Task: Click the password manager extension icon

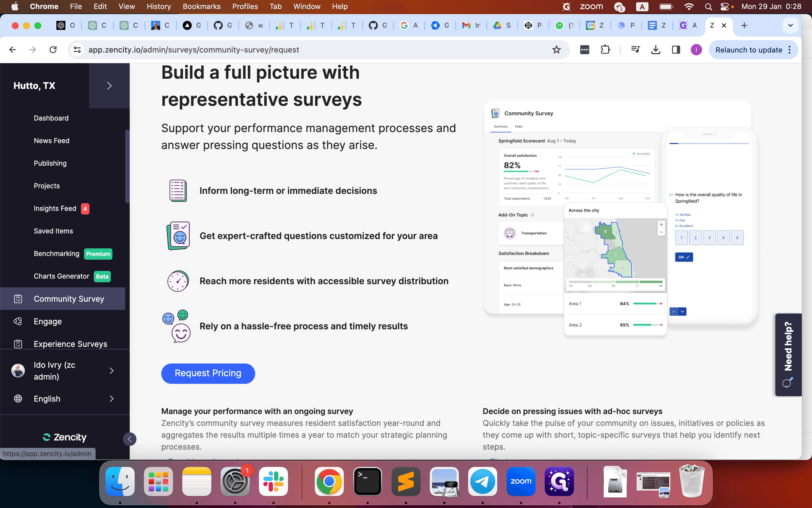Action: tap(584, 50)
